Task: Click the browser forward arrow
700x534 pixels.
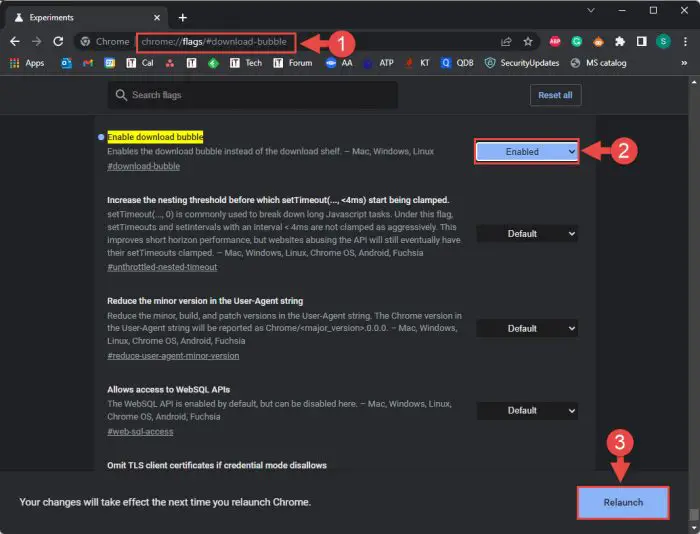Action: [37, 42]
